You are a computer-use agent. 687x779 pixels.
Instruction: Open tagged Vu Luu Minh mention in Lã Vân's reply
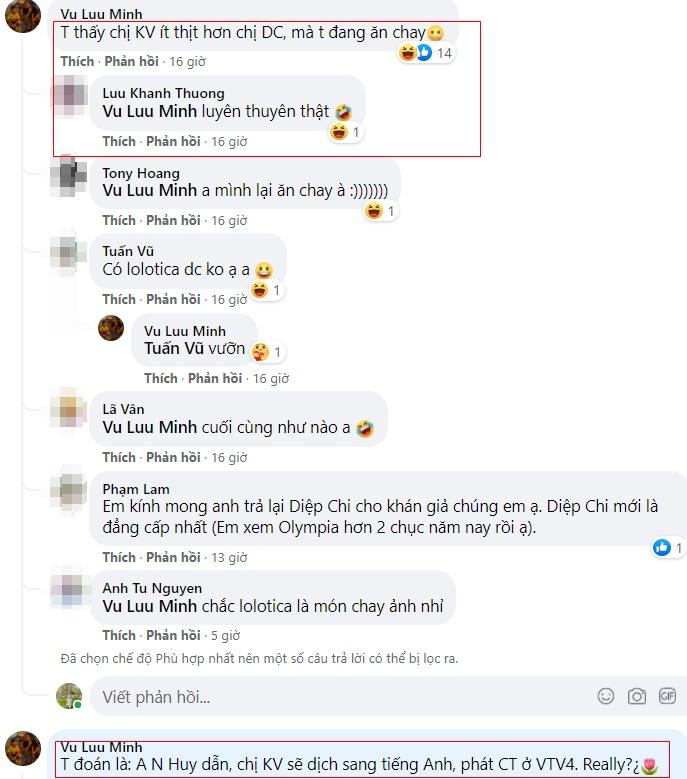[x=150, y=427]
